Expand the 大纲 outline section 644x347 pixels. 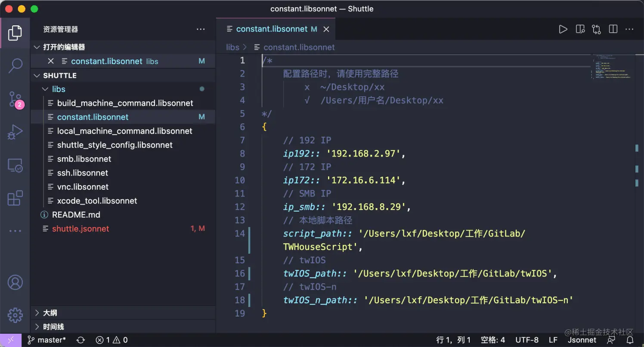123,313
